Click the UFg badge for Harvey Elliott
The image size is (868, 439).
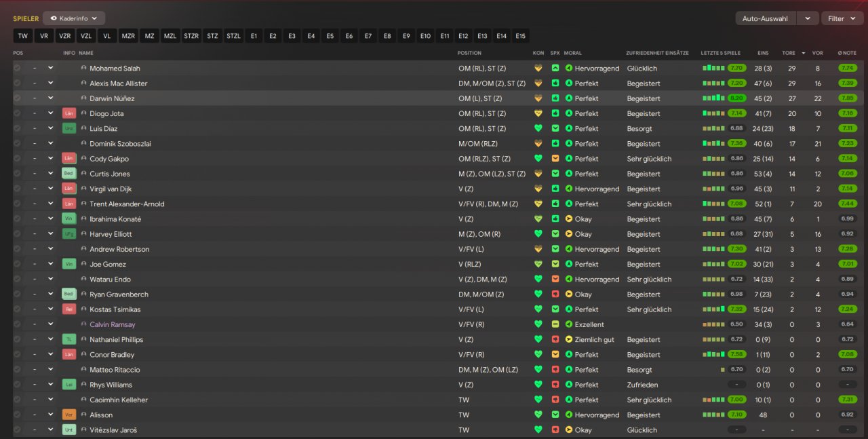(68, 234)
